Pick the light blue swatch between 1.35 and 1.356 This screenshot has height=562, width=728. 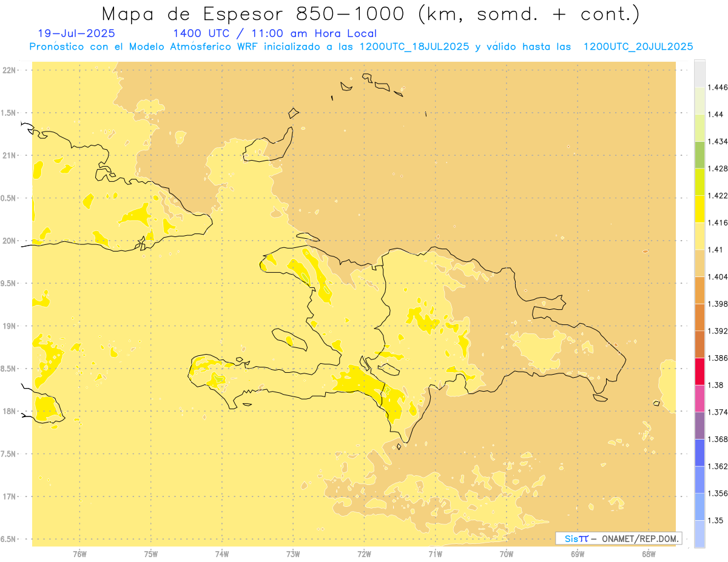699,506
